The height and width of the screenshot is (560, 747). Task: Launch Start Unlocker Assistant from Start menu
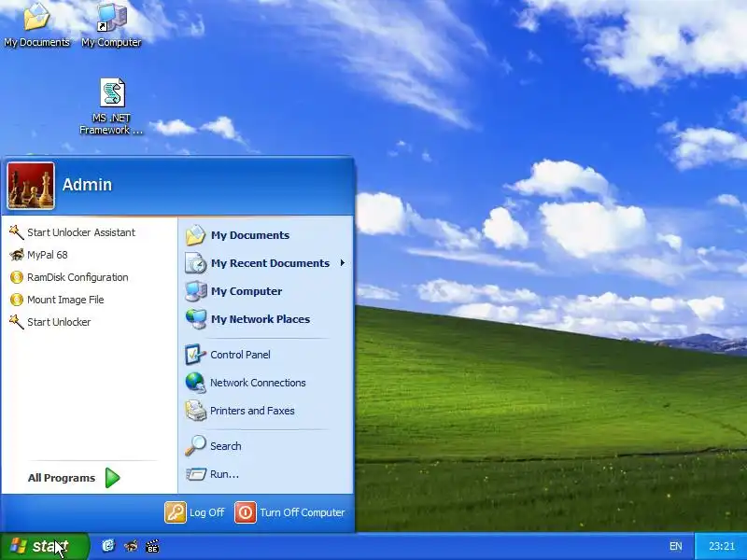click(x=89, y=232)
